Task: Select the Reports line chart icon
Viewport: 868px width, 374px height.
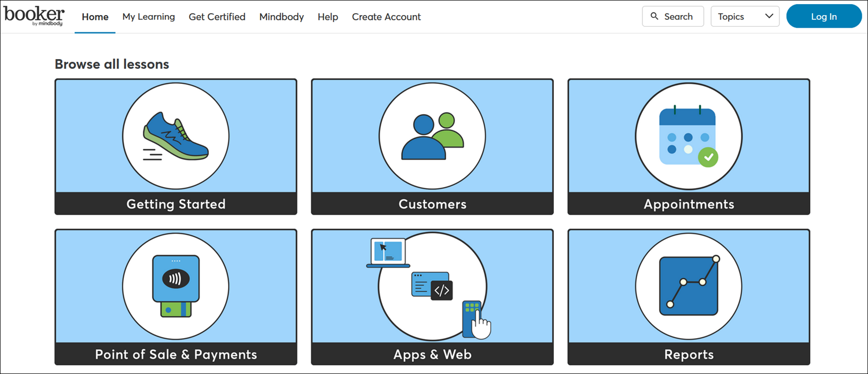Action: [x=689, y=287]
